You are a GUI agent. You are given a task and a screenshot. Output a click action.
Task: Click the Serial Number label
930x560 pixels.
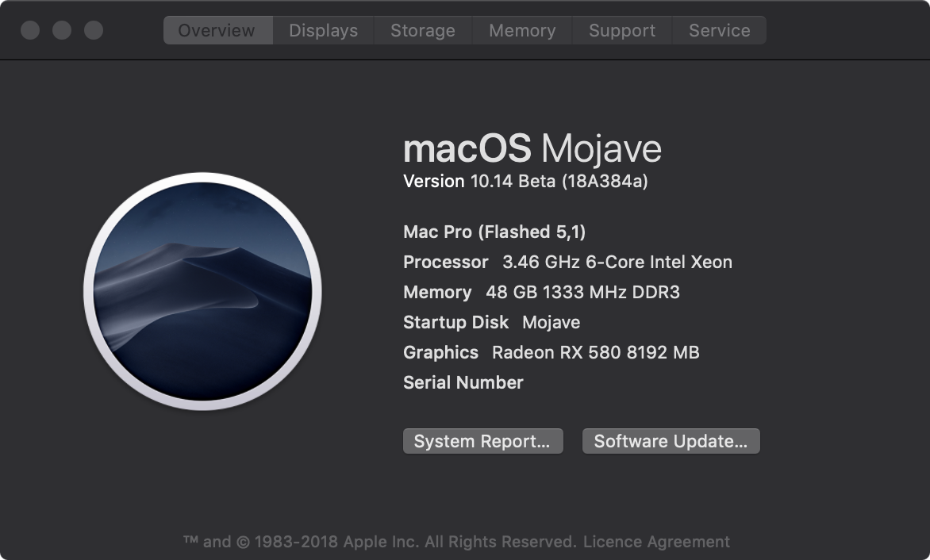(463, 383)
